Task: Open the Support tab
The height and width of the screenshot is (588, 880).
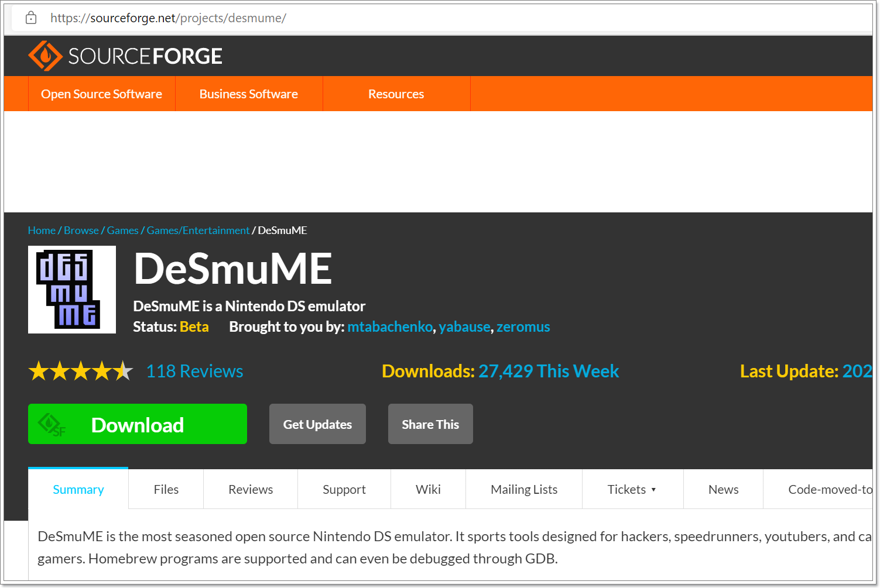Action: 344,489
